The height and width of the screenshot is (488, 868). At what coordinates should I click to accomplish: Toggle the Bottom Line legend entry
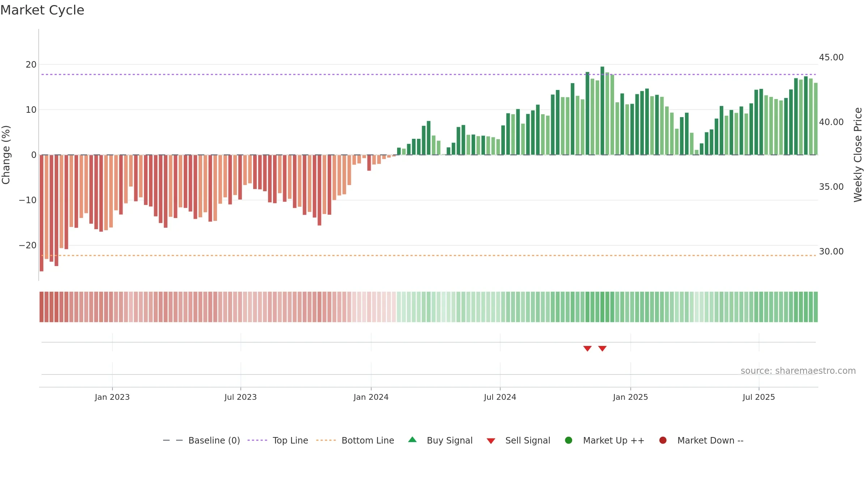(355, 440)
